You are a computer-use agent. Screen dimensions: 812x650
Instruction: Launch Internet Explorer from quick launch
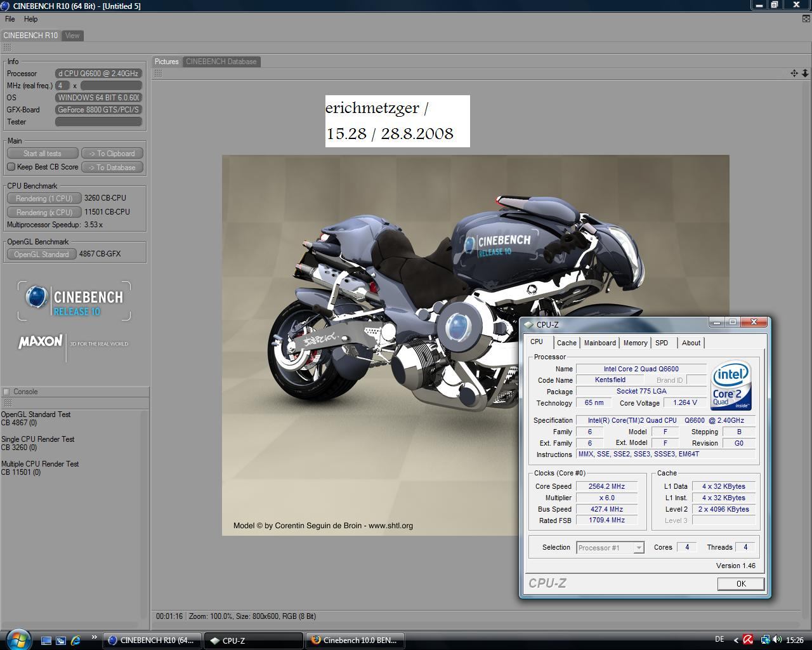pos(75,640)
